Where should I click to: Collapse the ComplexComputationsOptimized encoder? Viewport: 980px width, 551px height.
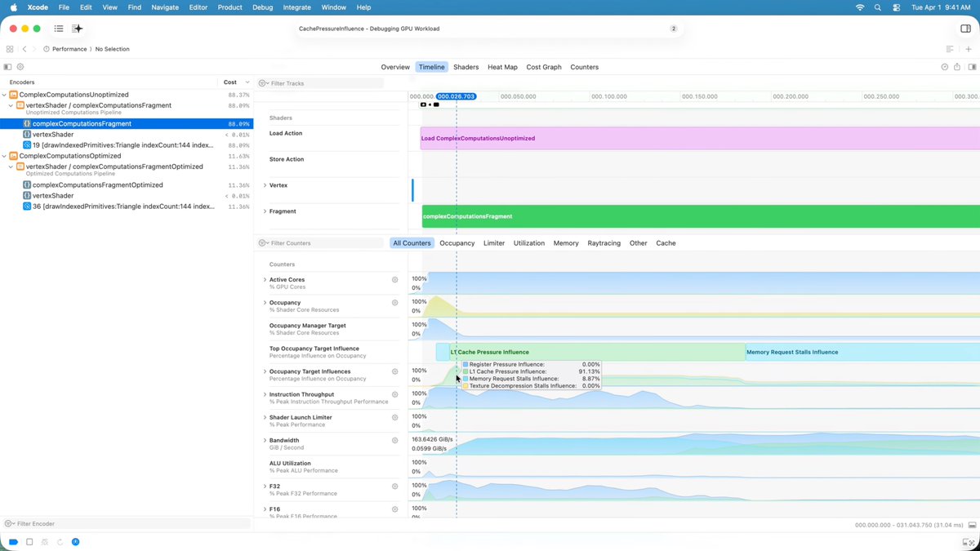5,156
